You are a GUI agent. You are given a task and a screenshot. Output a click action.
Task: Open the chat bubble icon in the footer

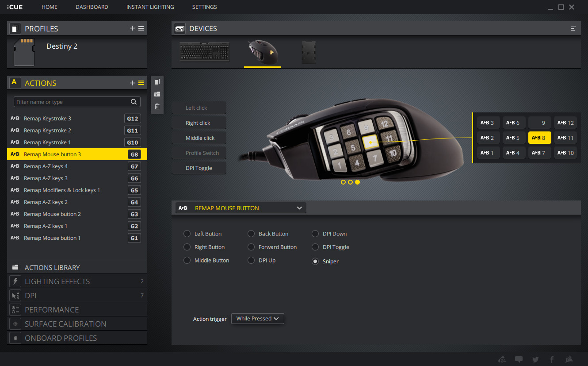[519, 359]
